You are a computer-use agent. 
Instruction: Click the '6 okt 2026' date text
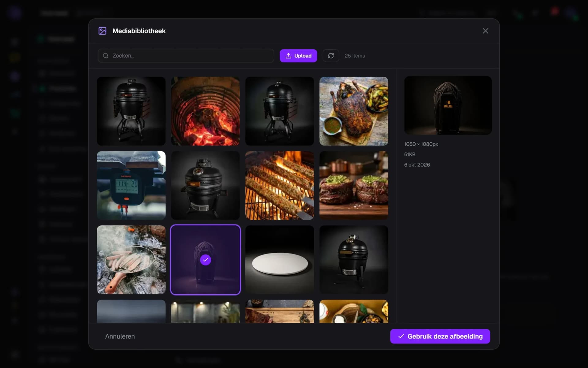point(417,165)
